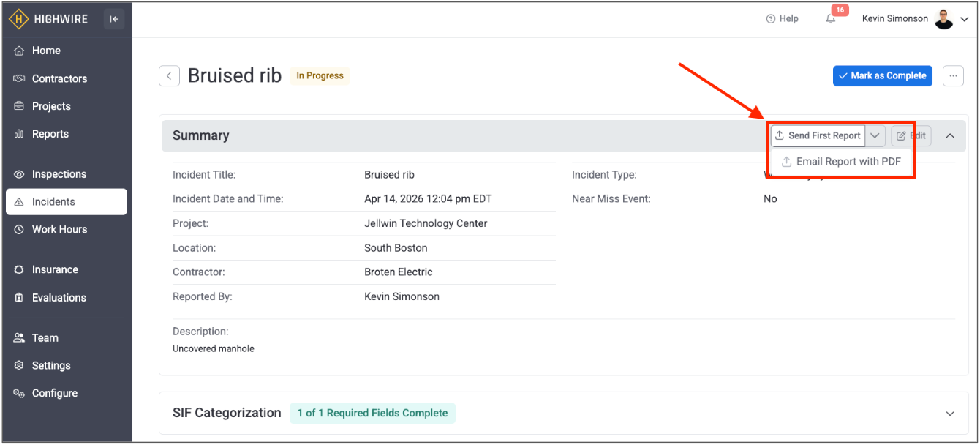Click the Send First Report button
The image size is (980, 445).
click(818, 136)
